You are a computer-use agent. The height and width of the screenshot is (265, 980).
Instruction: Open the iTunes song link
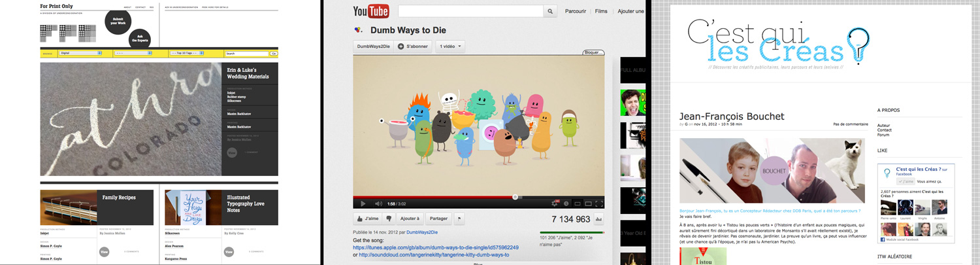coord(436,248)
